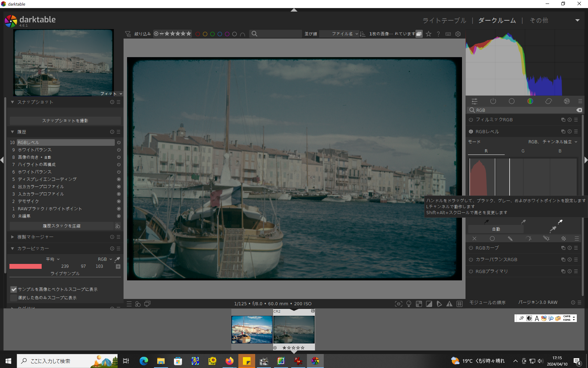The width and height of the screenshot is (588, 368).
Task: Uncheck サンプルを画像とベクトルスコープに表示
Action: point(14,289)
